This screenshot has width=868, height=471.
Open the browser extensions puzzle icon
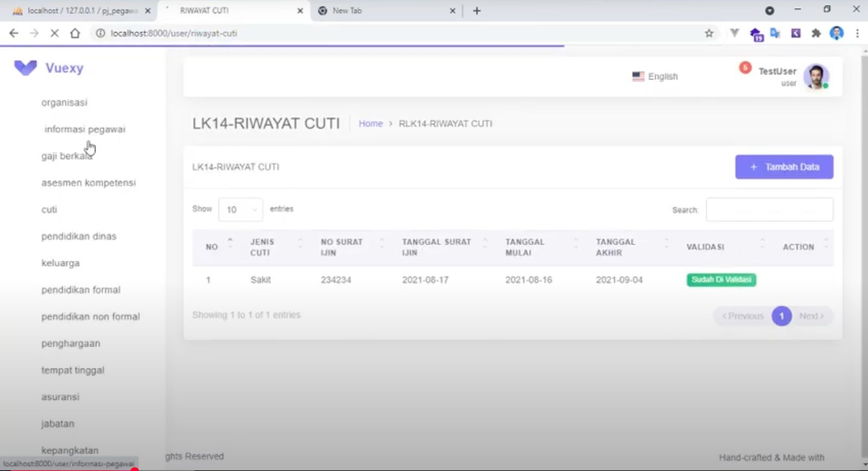click(815, 33)
